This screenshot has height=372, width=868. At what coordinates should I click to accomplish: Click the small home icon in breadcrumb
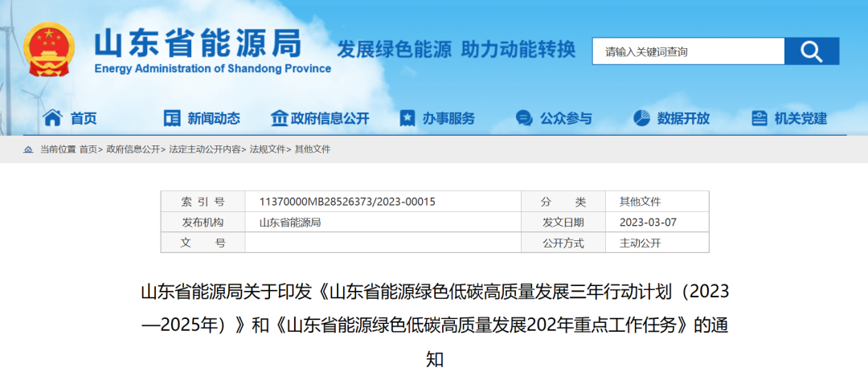29,149
